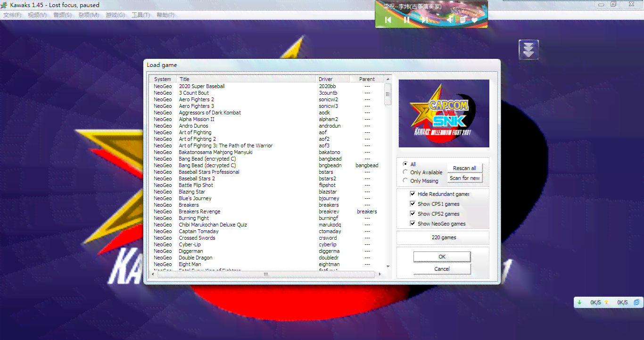Select Burning Fight row
This screenshot has width=644, height=340.
coord(267,218)
